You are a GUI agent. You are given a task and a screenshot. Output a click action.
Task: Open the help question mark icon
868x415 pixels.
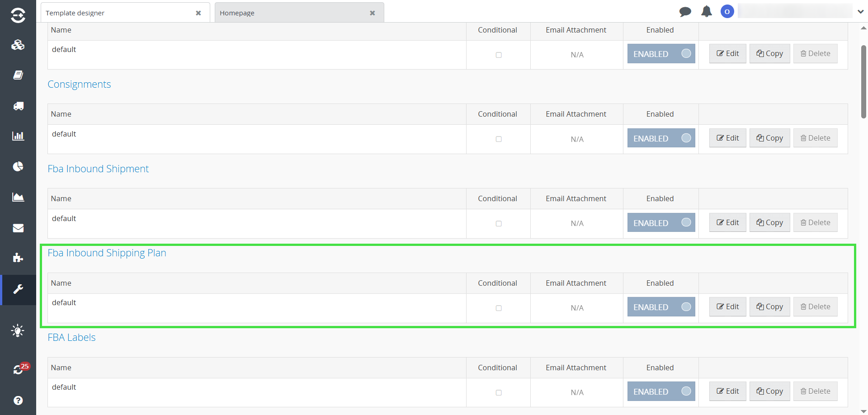[x=18, y=401]
